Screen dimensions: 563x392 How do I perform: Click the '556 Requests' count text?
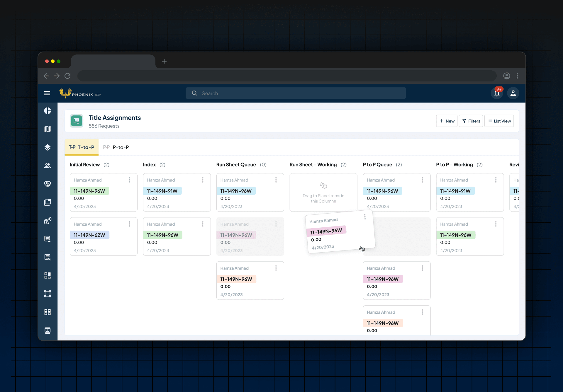(104, 126)
